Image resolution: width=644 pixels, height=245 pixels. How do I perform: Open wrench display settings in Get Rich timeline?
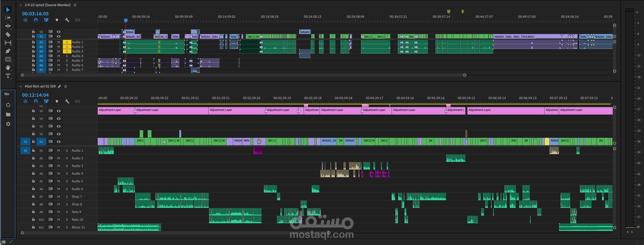tap(67, 101)
